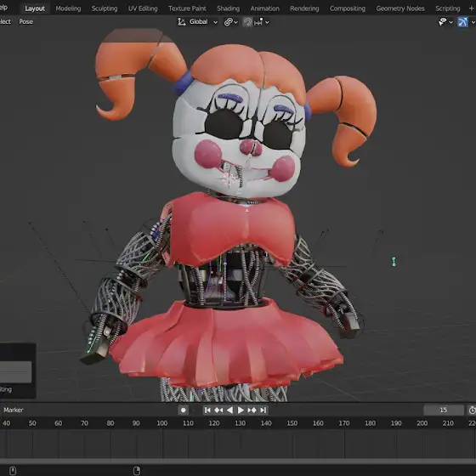Viewport: 476px width, 476px height.
Task: Toggle proportional editing
Action: click(247, 22)
